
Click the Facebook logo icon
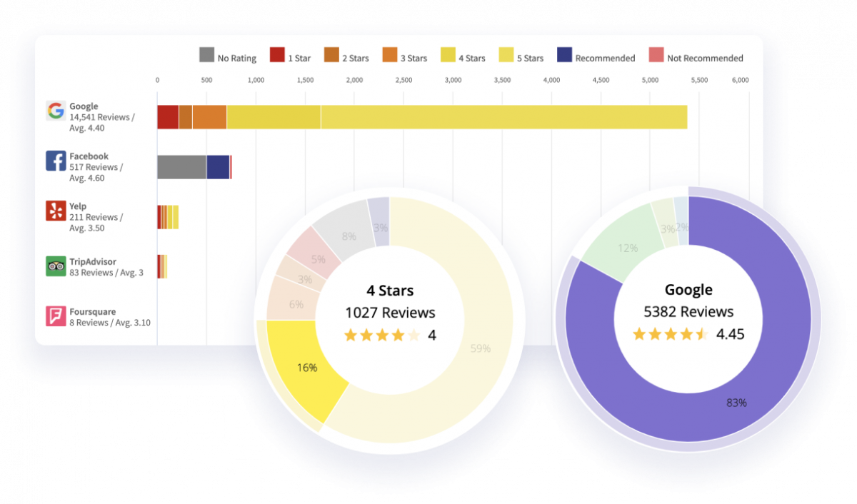point(56,161)
